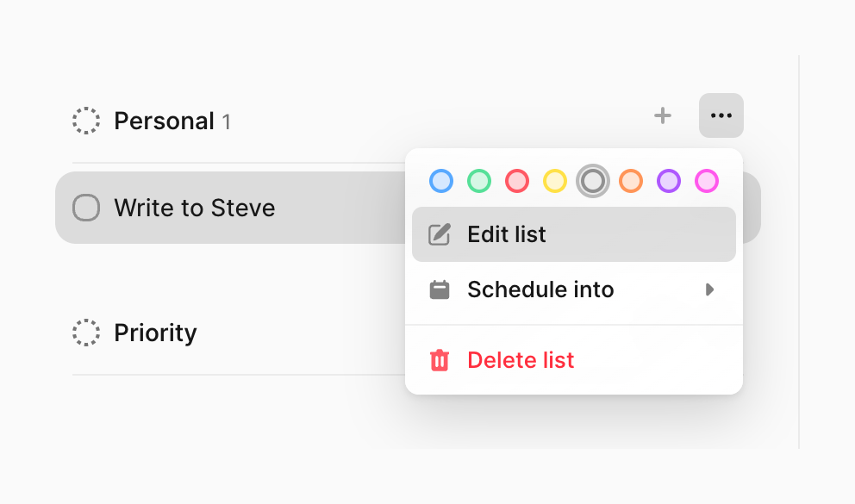
Task: Click the three-dots more options button
Action: (721, 115)
